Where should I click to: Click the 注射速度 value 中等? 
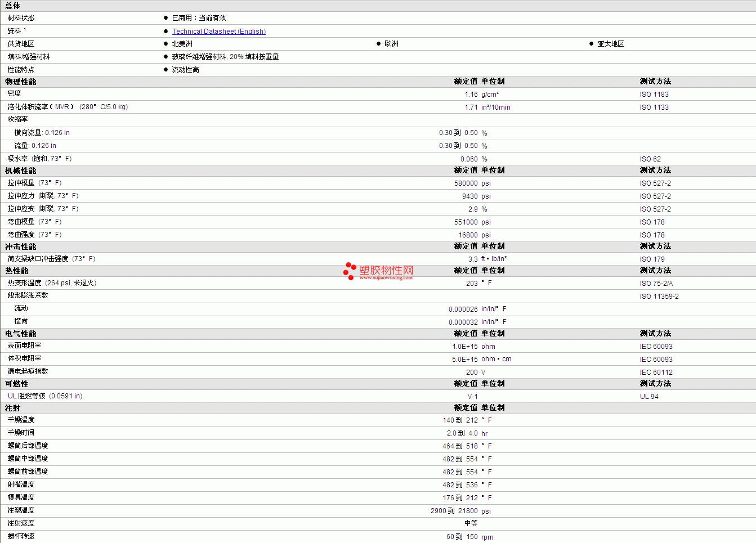471,523
